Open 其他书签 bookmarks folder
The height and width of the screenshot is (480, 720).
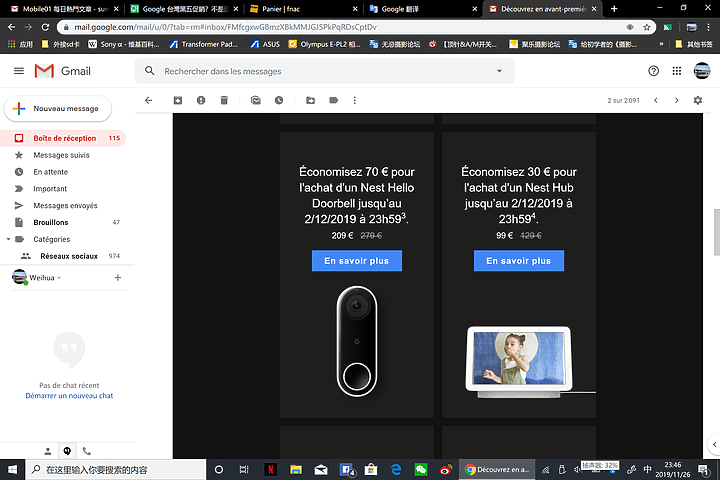(x=694, y=44)
